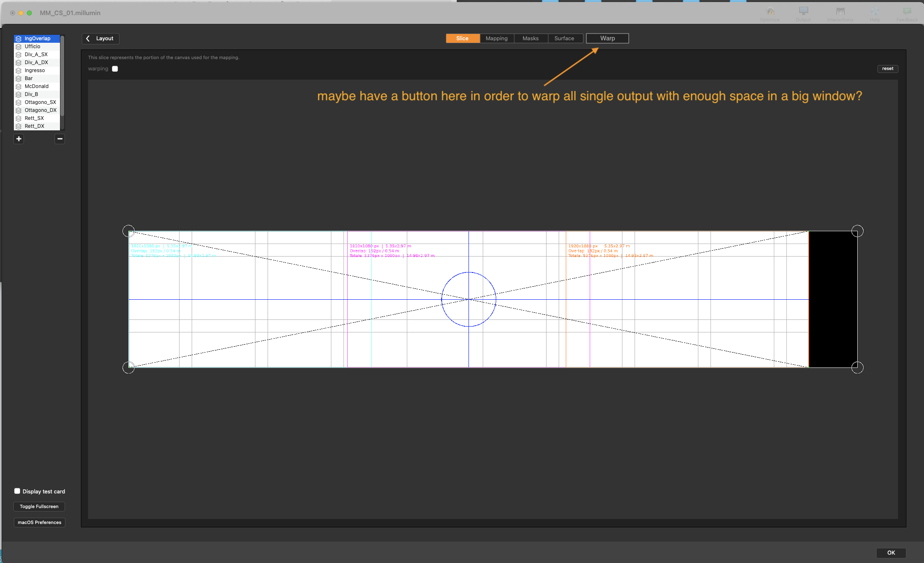Screen dimensions: 924x563
Task: Click the minus button to remove a surface
Action: point(60,139)
